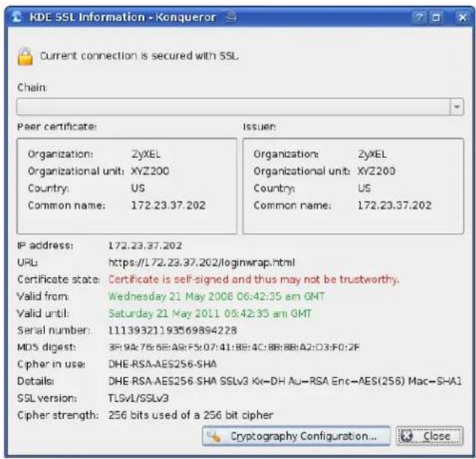Click 'Current connection is secured with SSL' text

tap(139, 56)
